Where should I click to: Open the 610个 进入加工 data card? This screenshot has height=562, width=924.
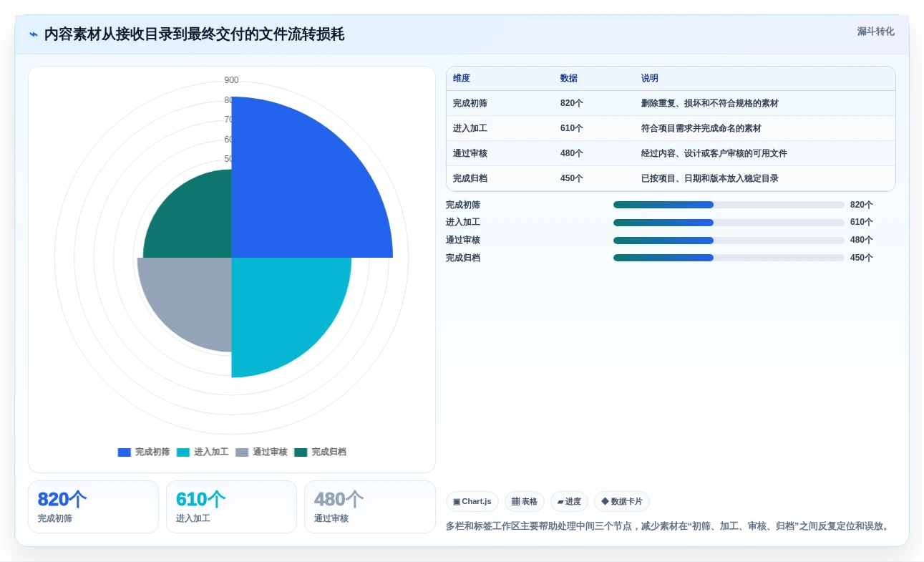pyautogui.click(x=231, y=507)
